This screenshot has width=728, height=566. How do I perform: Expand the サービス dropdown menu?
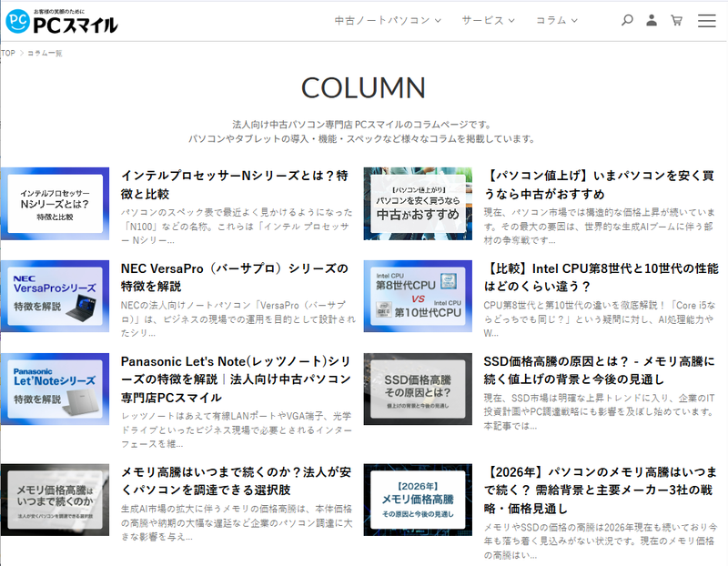(x=488, y=20)
